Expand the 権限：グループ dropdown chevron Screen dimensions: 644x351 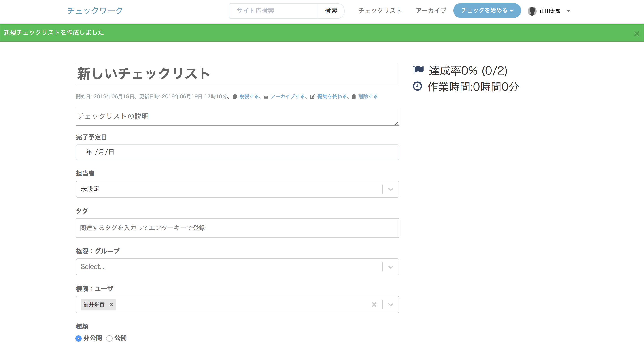pyautogui.click(x=391, y=267)
